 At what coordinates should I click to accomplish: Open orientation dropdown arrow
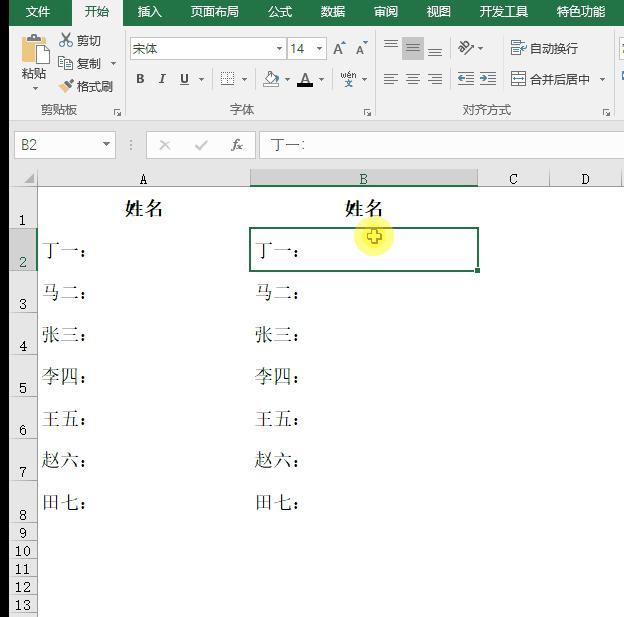480,48
